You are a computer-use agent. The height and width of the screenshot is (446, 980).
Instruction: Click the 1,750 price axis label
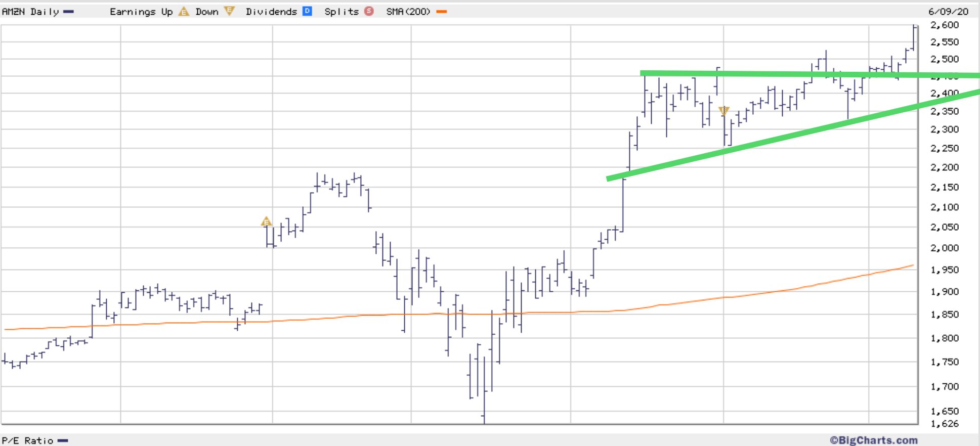point(945,362)
